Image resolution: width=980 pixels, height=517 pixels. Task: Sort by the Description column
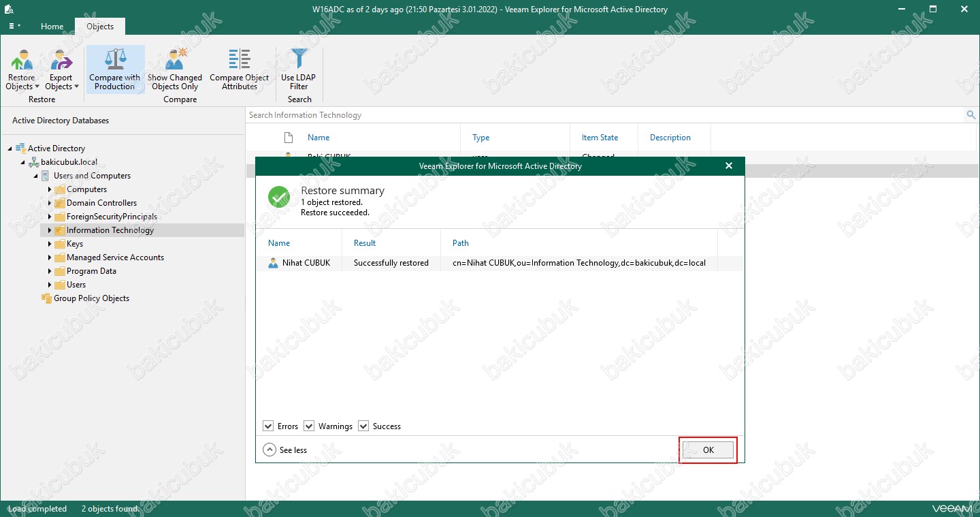(670, 138)
